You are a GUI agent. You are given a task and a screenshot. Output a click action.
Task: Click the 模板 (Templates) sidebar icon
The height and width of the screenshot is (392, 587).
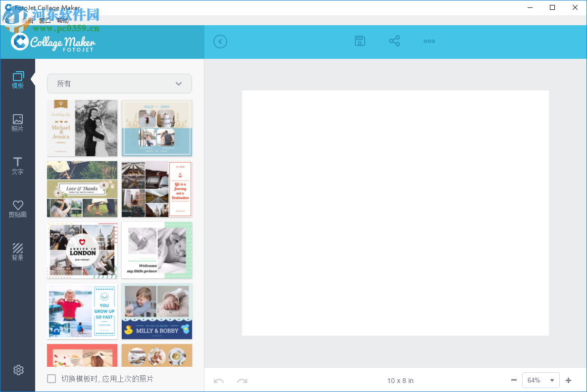tap(18, 80)
